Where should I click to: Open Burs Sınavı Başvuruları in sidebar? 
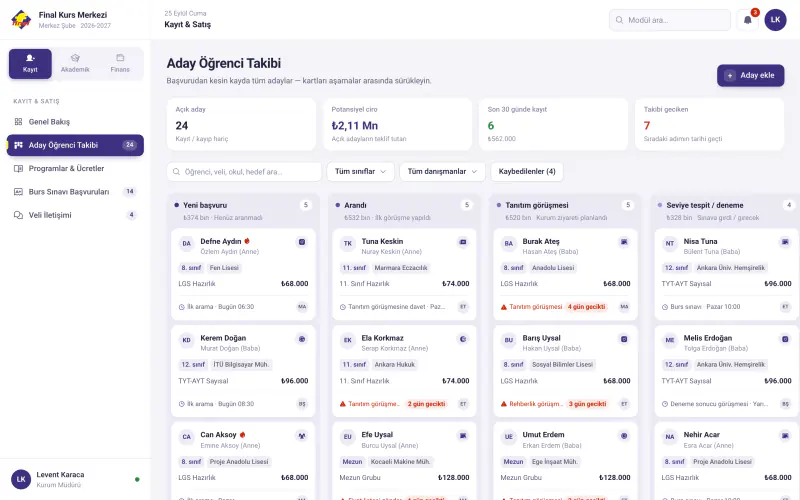75,192
